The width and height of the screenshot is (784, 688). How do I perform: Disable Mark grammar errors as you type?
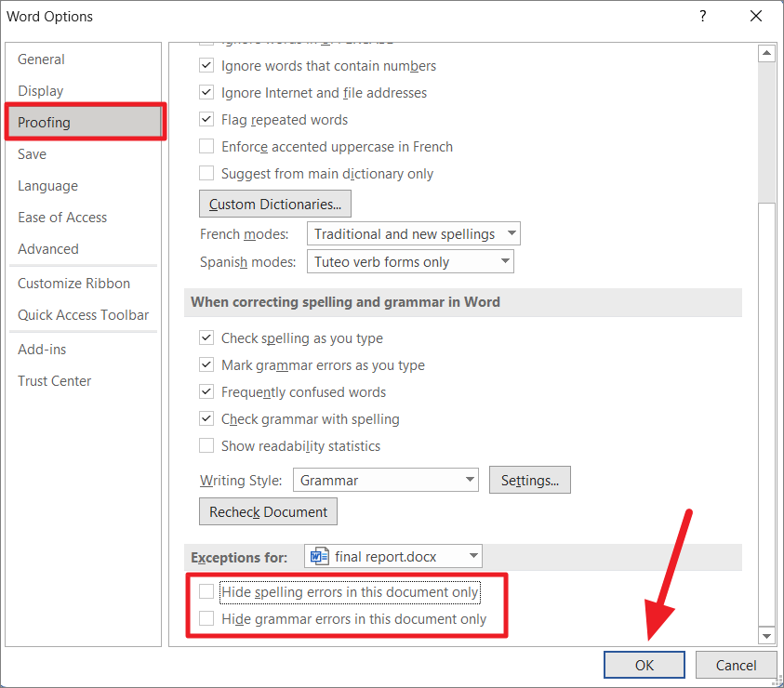(206, 364)
